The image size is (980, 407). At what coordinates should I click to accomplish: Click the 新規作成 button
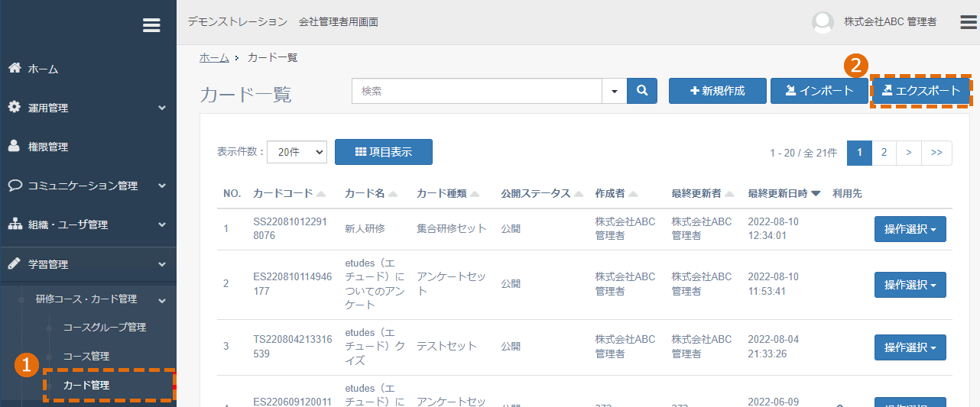[x=717, y=91]
